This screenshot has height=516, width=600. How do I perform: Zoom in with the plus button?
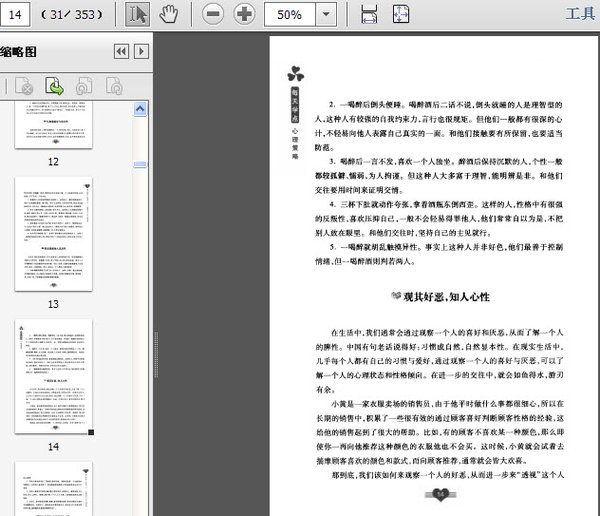pyautogui.click(x=244, y=15)
